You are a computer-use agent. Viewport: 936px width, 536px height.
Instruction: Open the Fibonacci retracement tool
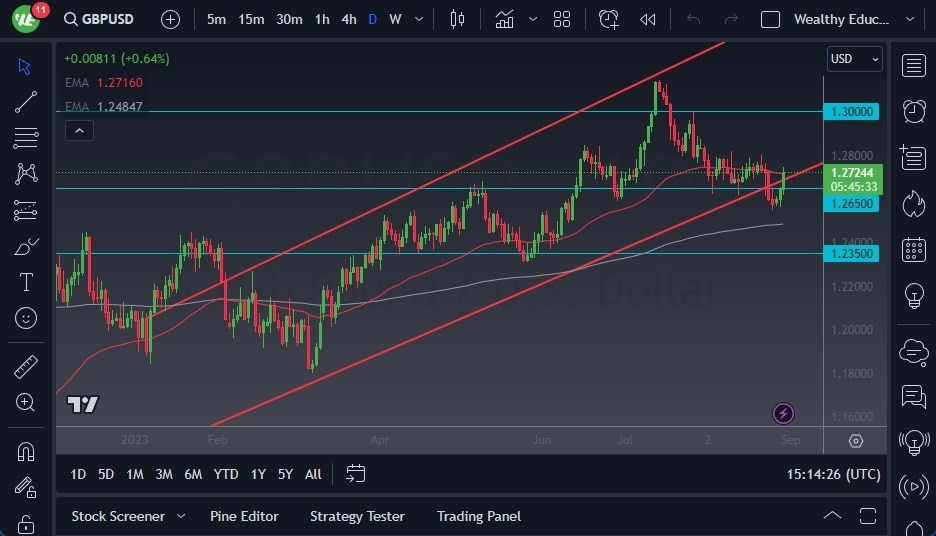pyautogui.click(x=26, y=138)
